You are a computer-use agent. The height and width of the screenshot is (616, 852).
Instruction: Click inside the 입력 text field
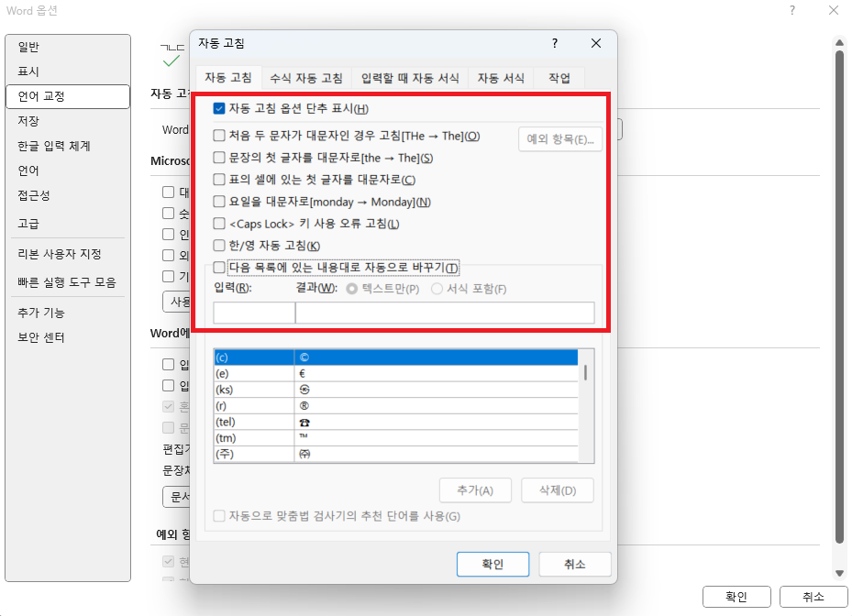[x=254, y=311]
